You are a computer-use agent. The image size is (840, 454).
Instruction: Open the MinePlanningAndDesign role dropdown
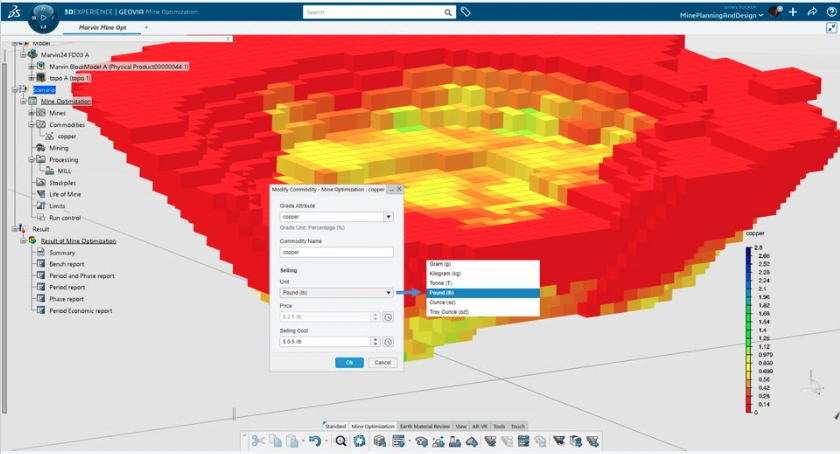click(721, 16)
